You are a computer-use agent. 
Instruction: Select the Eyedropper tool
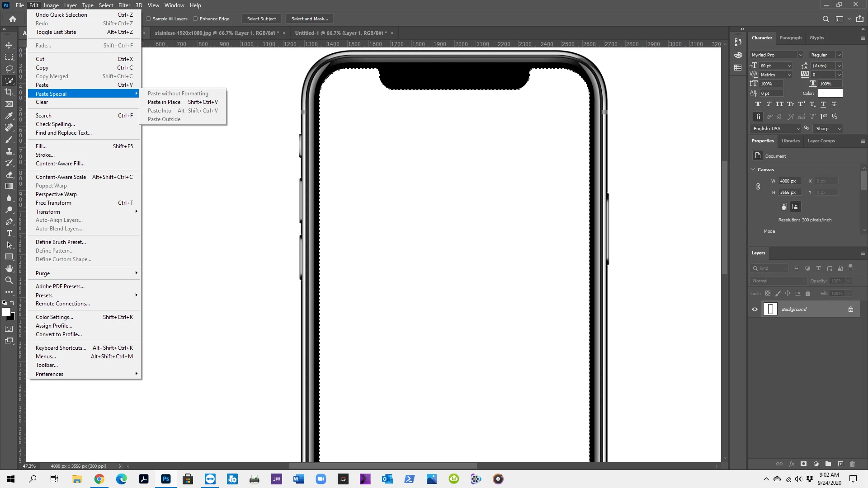tap(9, 116)
